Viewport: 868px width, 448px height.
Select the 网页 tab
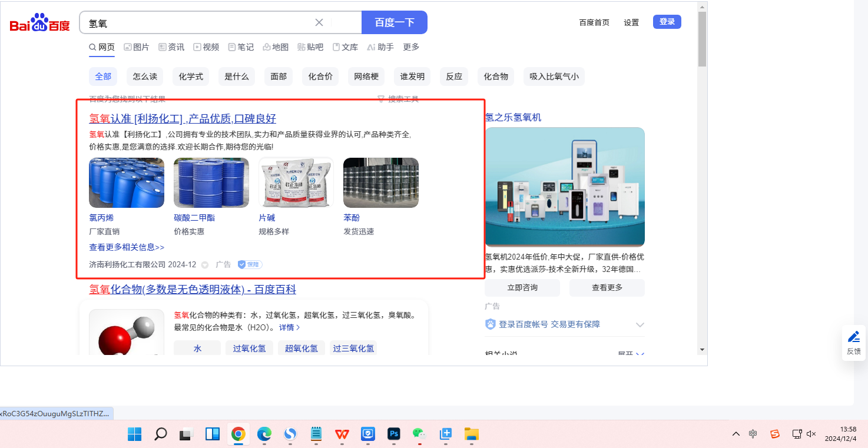click(x=102, y=47)
